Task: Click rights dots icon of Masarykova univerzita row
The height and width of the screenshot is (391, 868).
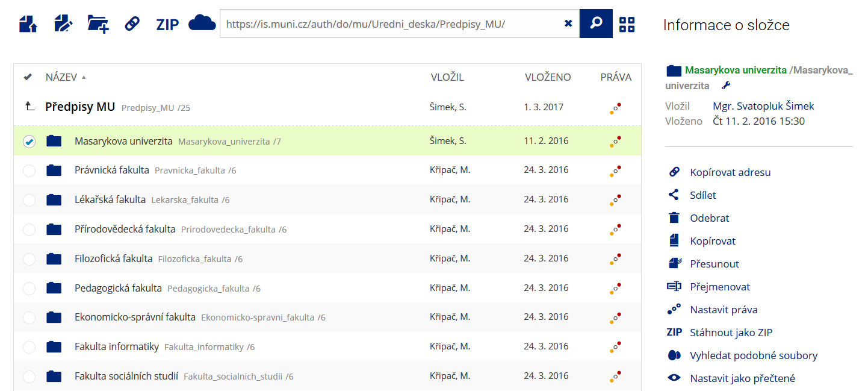Action: [615, 142]
